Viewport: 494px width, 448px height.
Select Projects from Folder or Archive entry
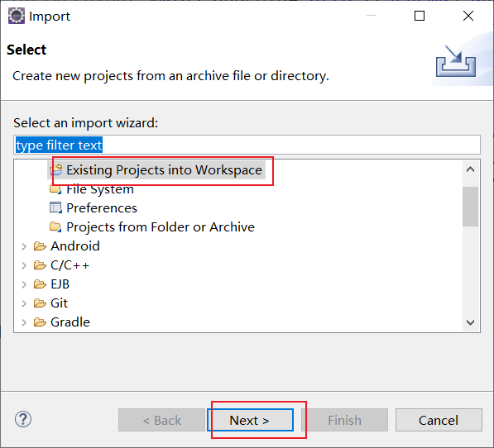tap(152, 226)
